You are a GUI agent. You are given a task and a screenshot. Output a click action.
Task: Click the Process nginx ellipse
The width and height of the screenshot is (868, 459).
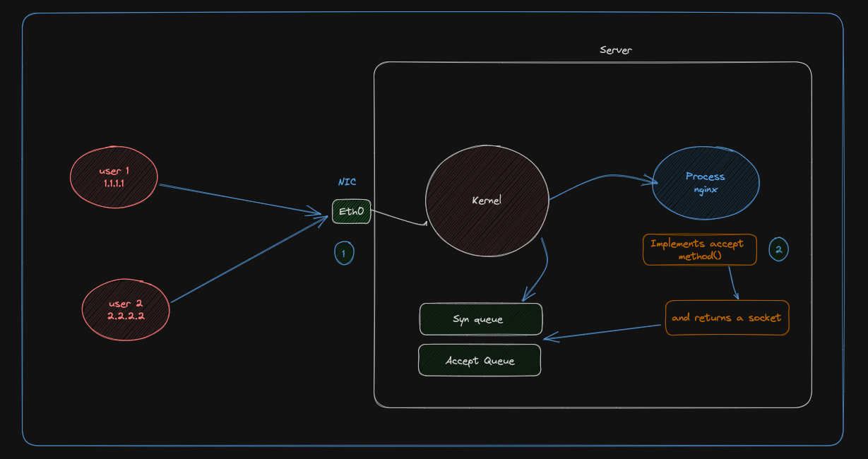pos(706,182)
